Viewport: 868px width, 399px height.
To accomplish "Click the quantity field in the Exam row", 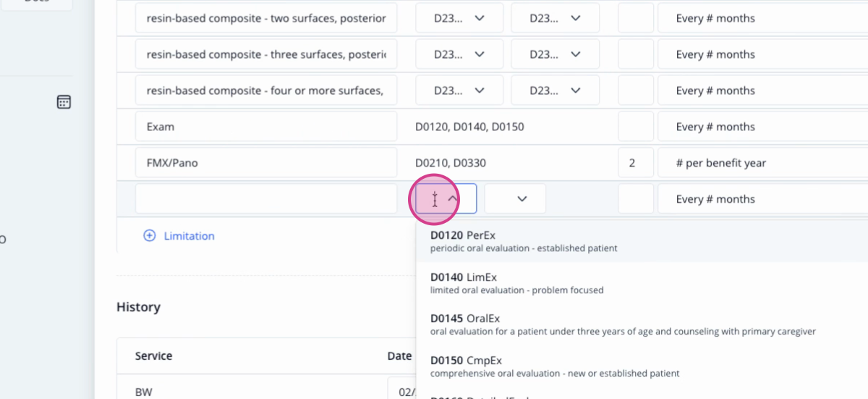I will [x=636, y=127].
